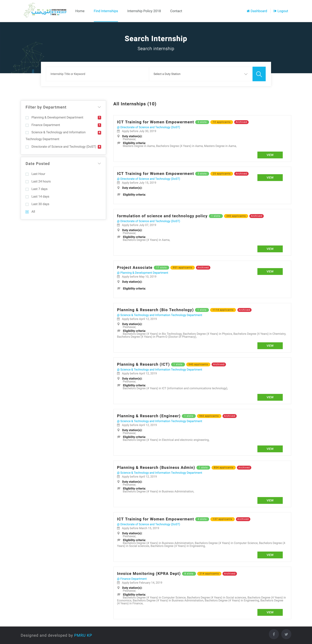This screenshot has height=644, width=312.
Task: Check the Last 7 days option
Action: (x=27, y=189)
